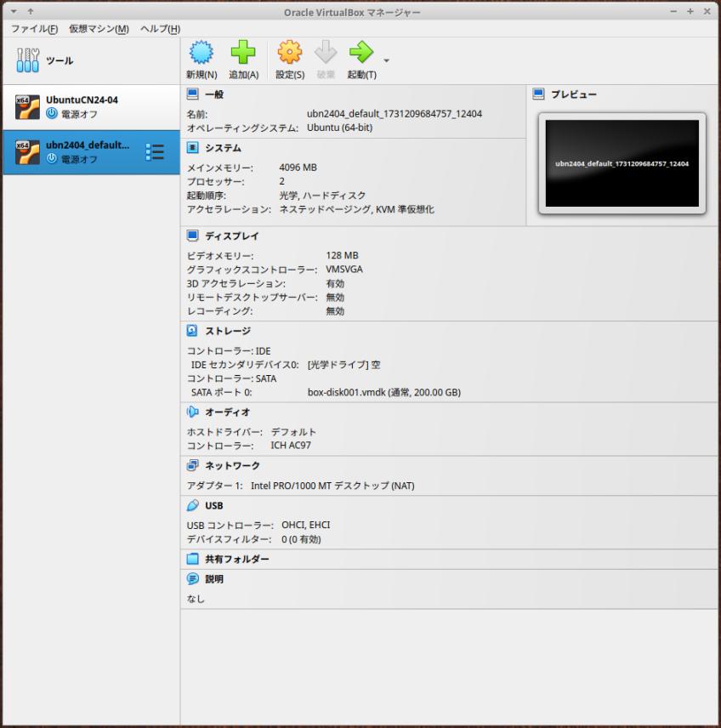
Task: Click the Intel PRO/1000 MT adapter entry
Action: (332, 486)
